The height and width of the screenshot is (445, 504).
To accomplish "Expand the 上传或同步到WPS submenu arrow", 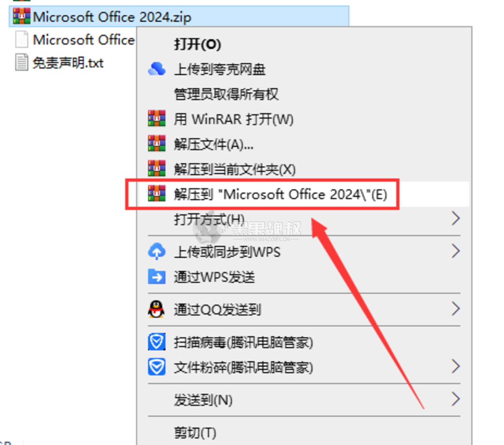I will click(x=455, y=251).
